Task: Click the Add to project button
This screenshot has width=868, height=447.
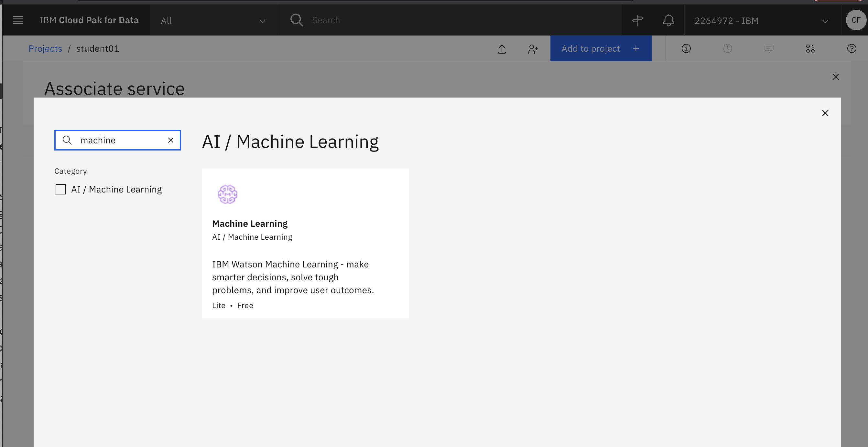Action: 601,48
